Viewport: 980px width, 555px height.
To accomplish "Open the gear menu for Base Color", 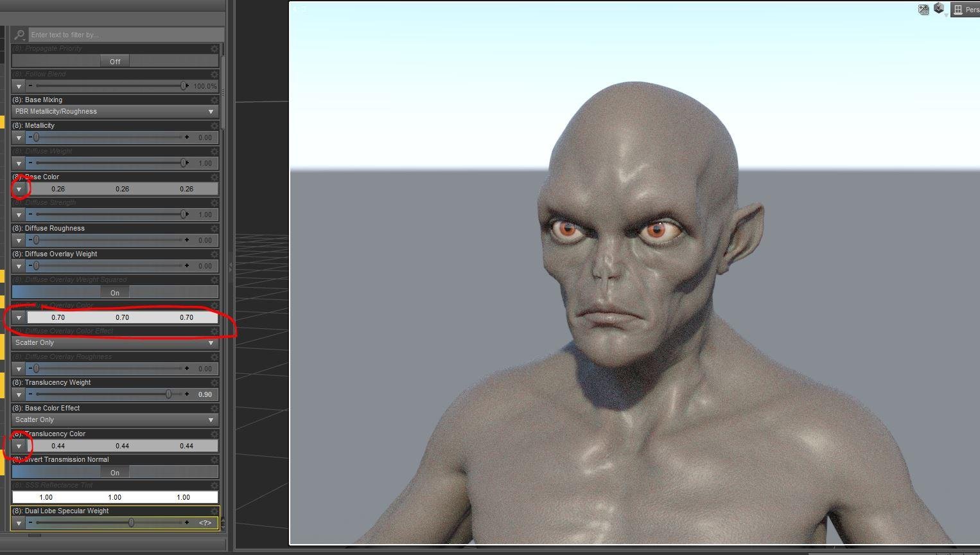I will tap(214, 177).
